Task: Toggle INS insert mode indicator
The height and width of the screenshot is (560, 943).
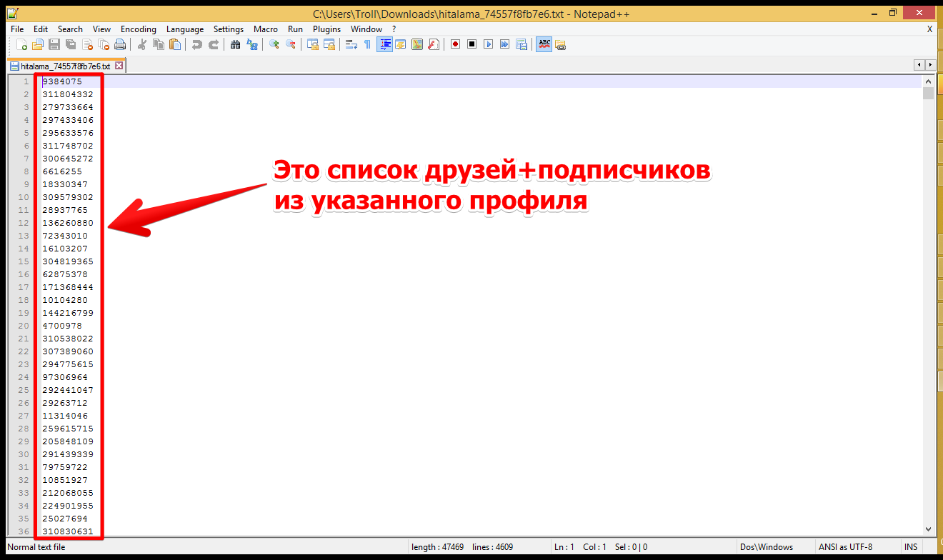Action: (x=911, y=547)
